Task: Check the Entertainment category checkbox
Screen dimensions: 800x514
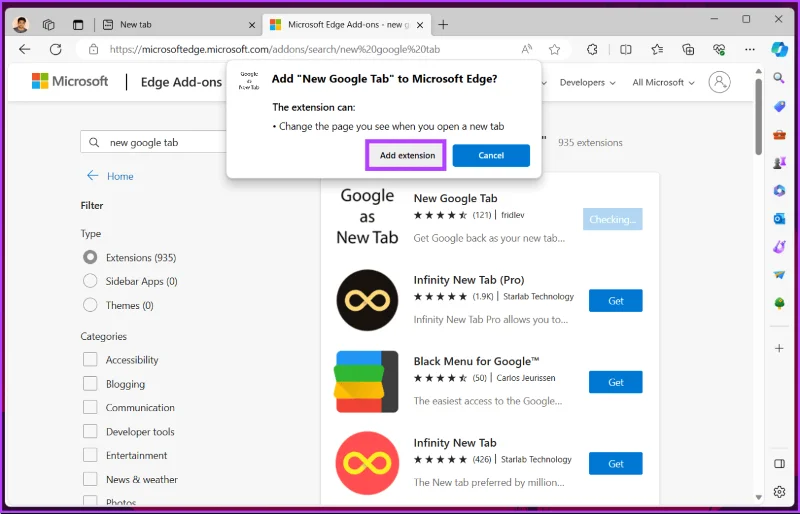Action: [x=90, y=455]
